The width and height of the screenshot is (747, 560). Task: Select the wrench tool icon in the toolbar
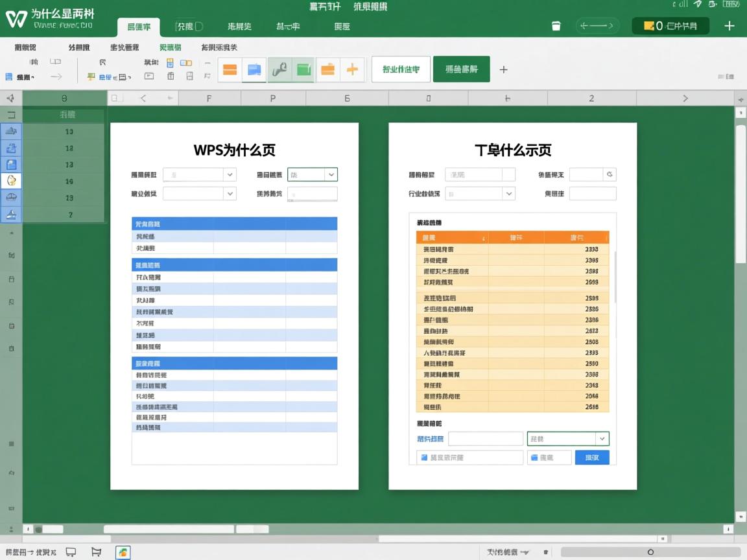[279, 69]
